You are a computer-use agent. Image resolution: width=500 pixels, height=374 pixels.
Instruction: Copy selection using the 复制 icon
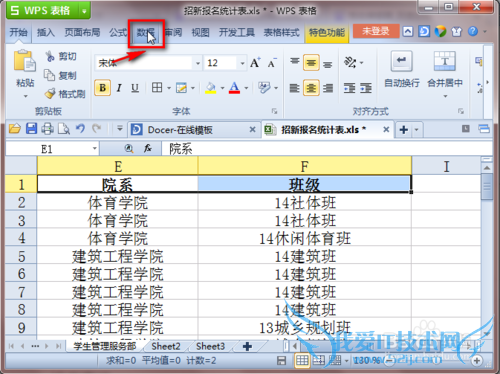click(50, 75)
